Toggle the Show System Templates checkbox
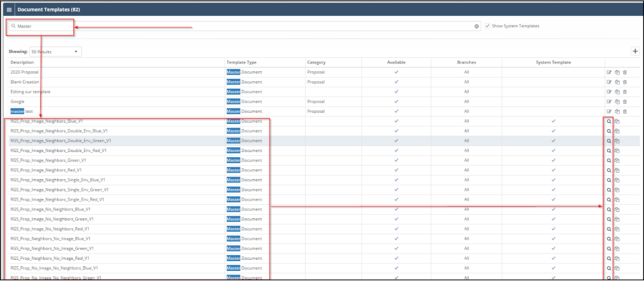The image size is (644, 282). (x=488, y=26)
